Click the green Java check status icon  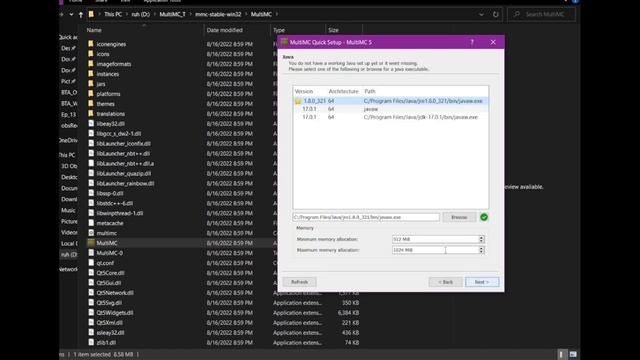pyautogui.click(x=484, y=217)
